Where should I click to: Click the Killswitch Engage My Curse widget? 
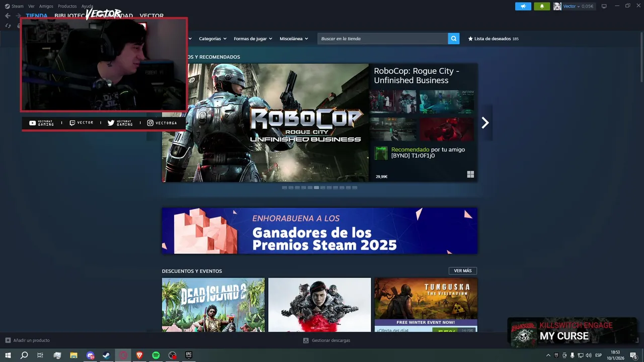572,332
